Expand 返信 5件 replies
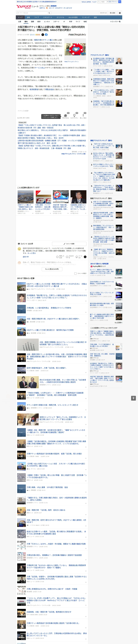 26,257
